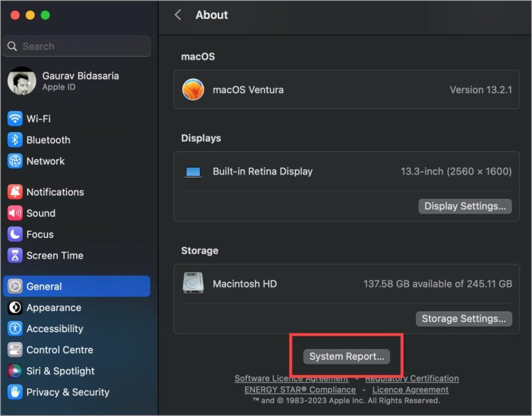This screenshot has width=532, height=416.
Task: Click Built-in Retina Display text
Action: (x=262, y=171)
